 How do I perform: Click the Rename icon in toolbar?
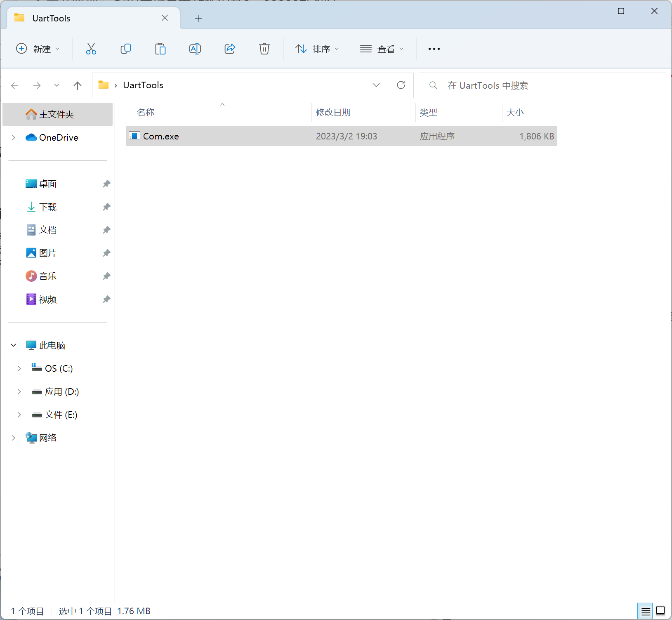pos(195,49)
